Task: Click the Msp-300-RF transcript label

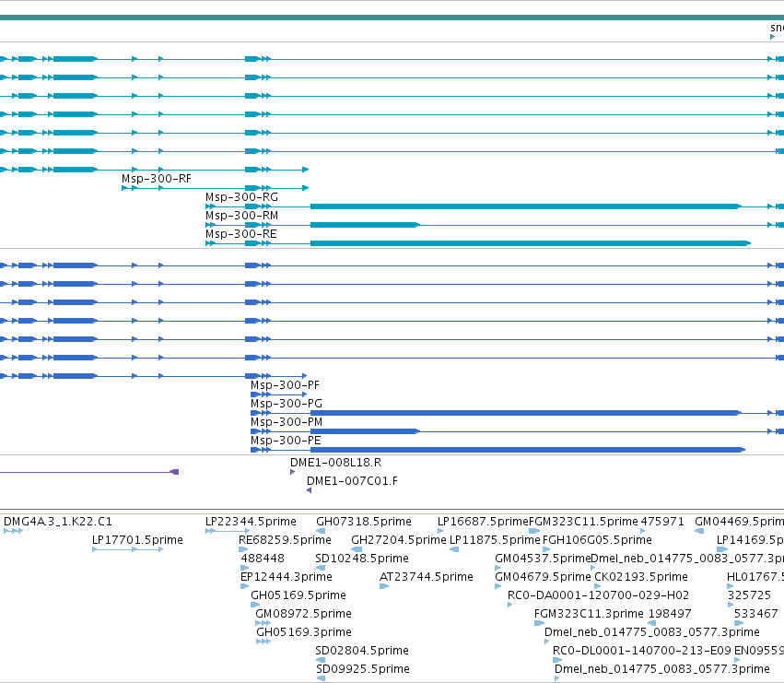Action: [x=157, y=179]
